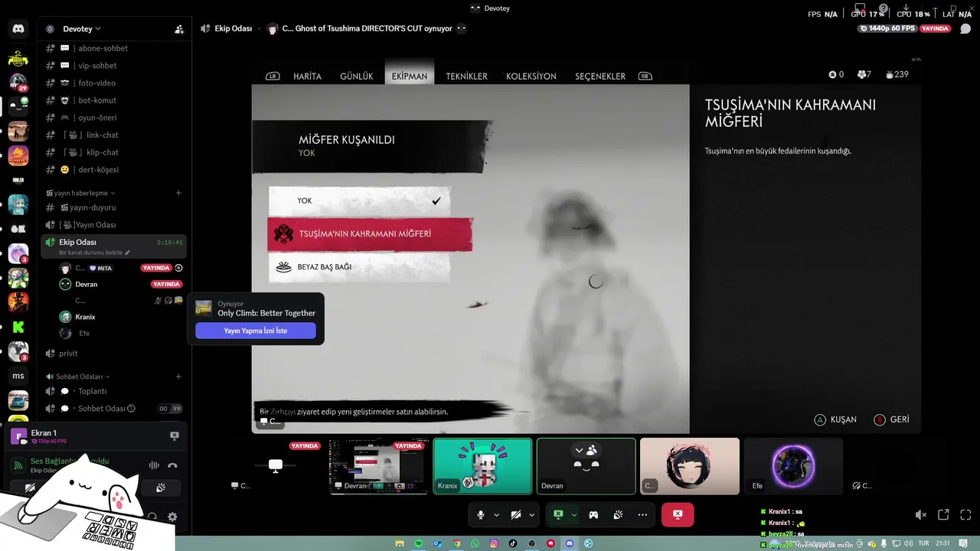Open WhatsApp from the Windows taskbar
This screenshot has width=980, height=551.
[x=475, y=543]
